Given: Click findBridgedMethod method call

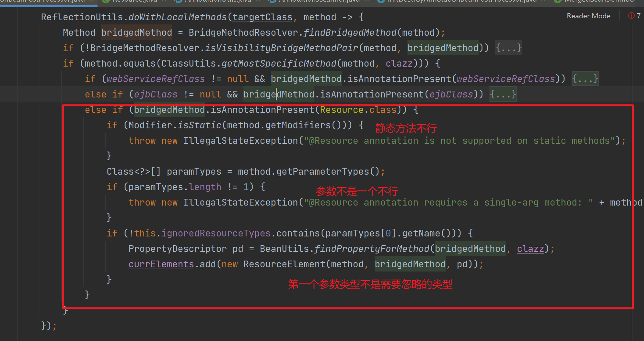Looking at the screenshot, I should coord(350,32).
